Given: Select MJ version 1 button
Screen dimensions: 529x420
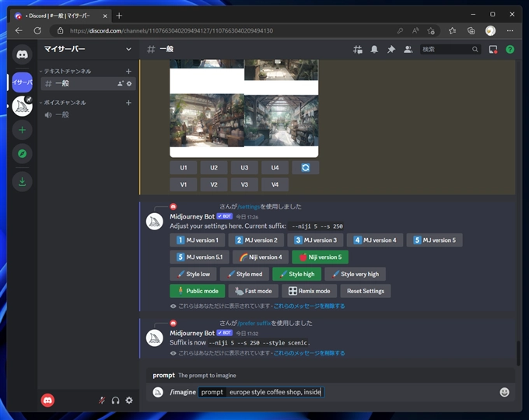Looking at the screenshot, I should (x=198, y=240).
